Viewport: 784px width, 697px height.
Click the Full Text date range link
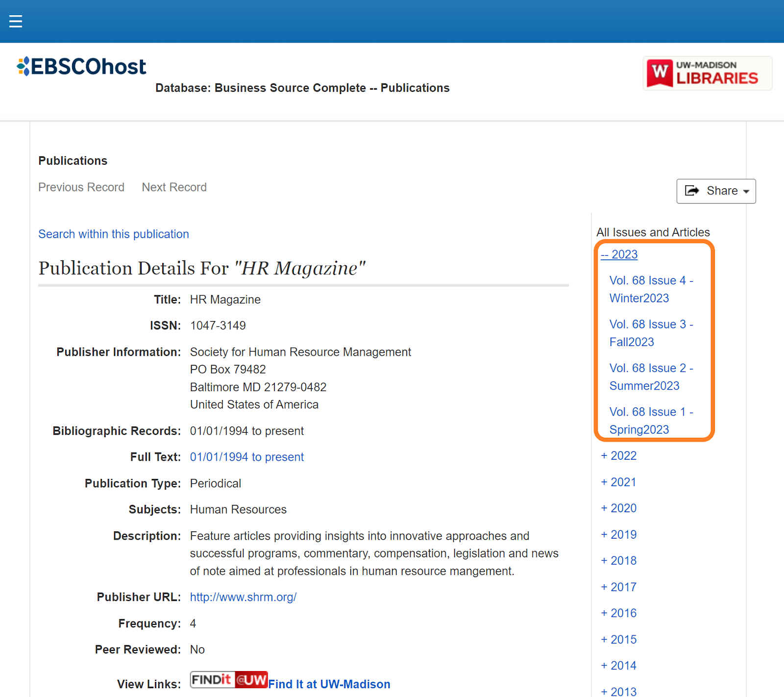(246, 457)
